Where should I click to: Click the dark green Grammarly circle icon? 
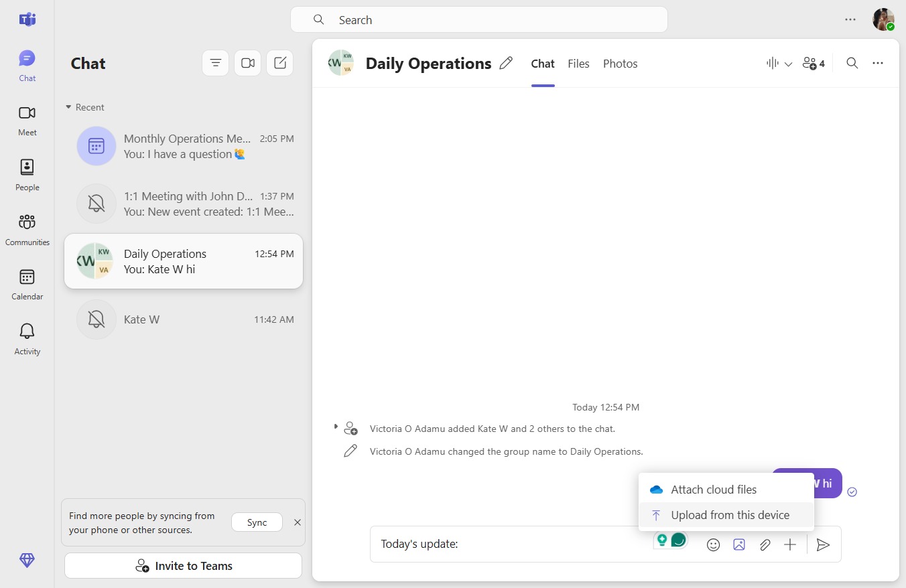click(679, 540)
